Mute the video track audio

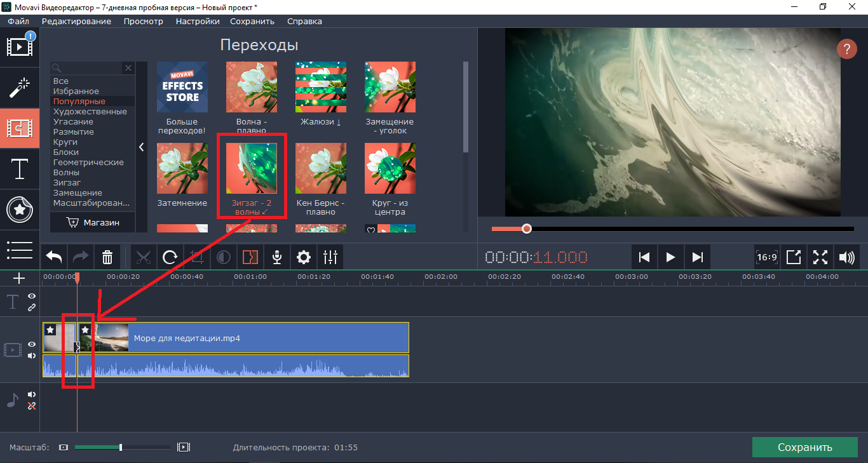32,355
